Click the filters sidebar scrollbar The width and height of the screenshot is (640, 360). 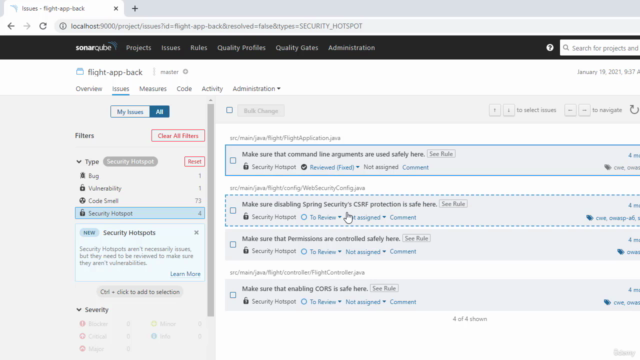(211, 210)
